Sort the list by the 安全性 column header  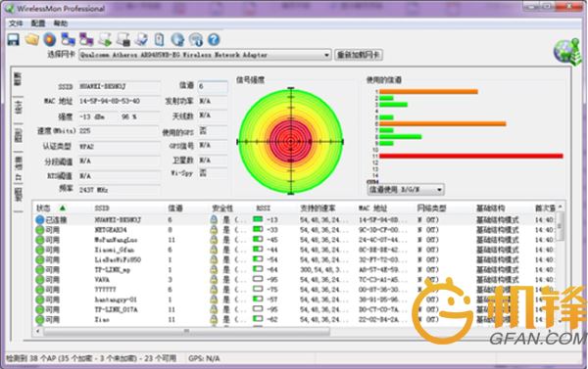222,208
